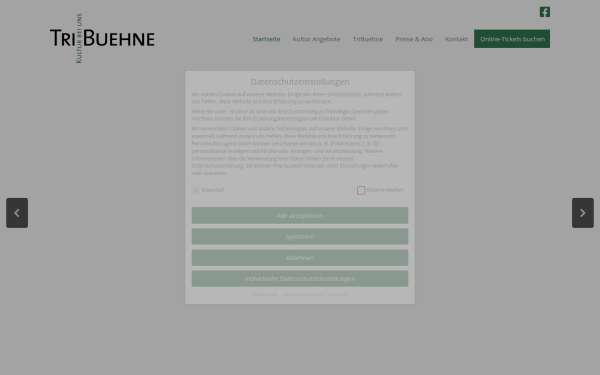The image size is (600, 375).
Task: Click the TriBuehne logo
Action: coord(102,38)
